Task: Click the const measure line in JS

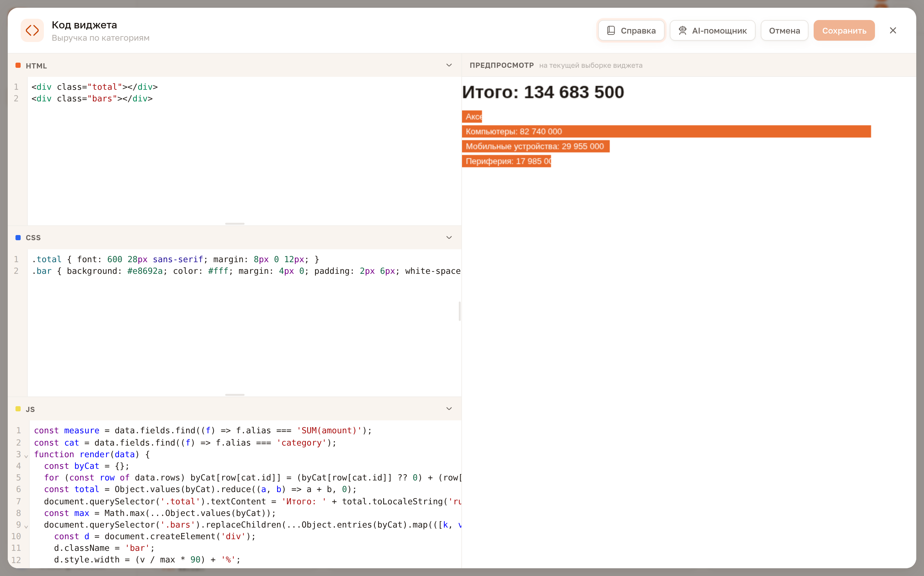Action: pyautogui.click(x=203, y=430)
